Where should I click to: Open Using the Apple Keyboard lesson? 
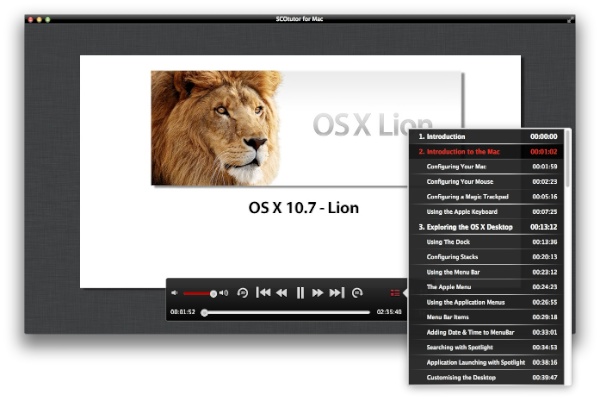coord(488,212)
